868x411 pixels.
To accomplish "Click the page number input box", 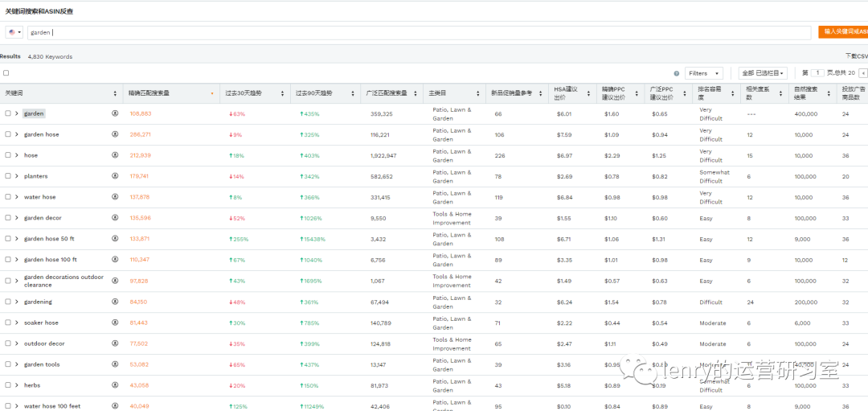I will [x=818, y=73].
